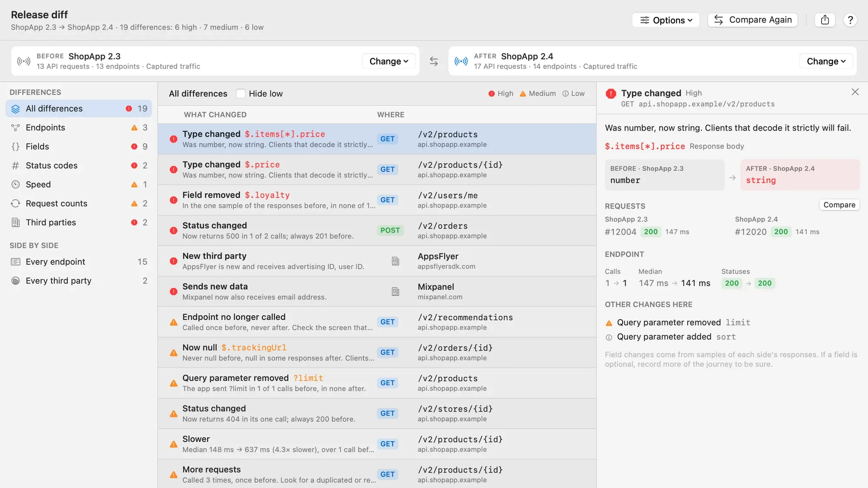The image size is (868, 488).
Task: Toggle the Hide low checkbox
Action: 240,94
